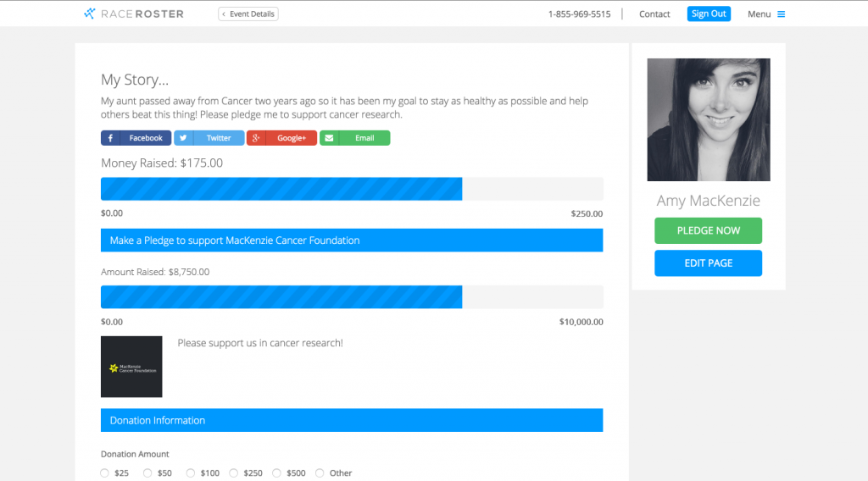Screen dimensions: 868x481
Task: Share story via Facebook button
Action: pos(136,138)
